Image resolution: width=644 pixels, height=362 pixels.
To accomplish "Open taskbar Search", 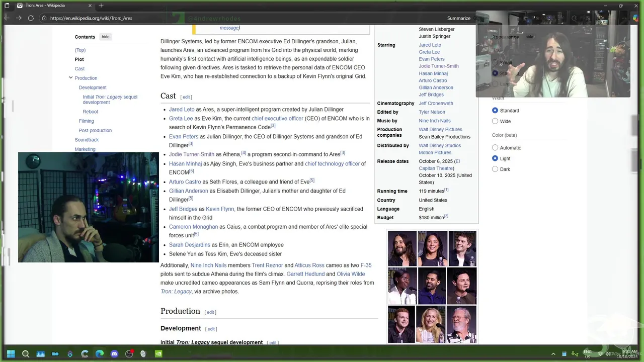I will (26, 354).
